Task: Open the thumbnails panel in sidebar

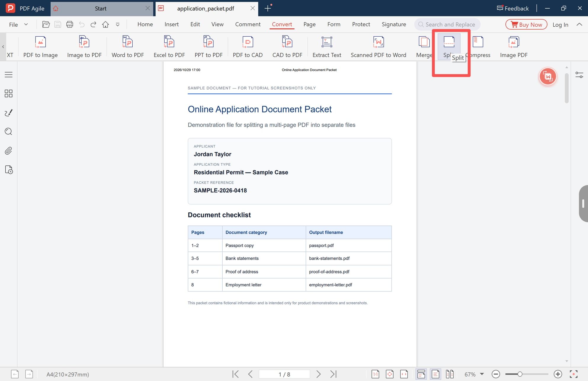Action: (x=9, y=93)
